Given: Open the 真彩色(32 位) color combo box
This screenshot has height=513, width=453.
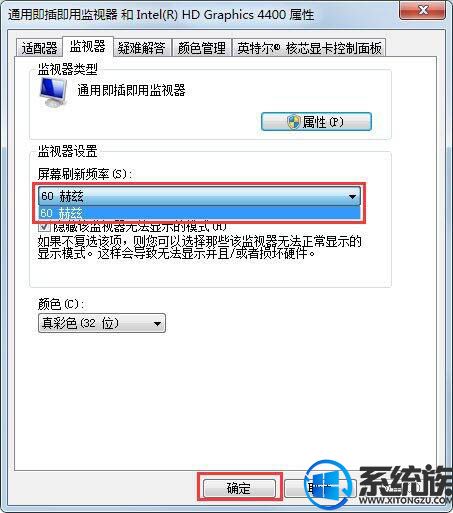Looking at the screenshot, I should (102, 323).
